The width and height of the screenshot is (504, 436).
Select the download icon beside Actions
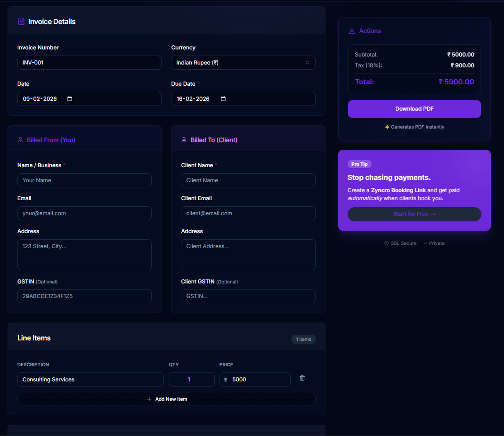(352, 30)
